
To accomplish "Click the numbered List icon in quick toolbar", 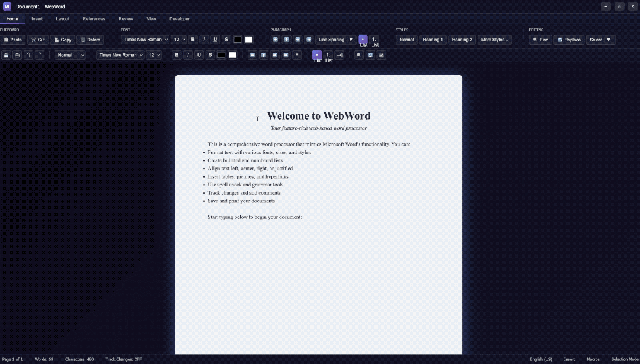I will coord(328,56).
